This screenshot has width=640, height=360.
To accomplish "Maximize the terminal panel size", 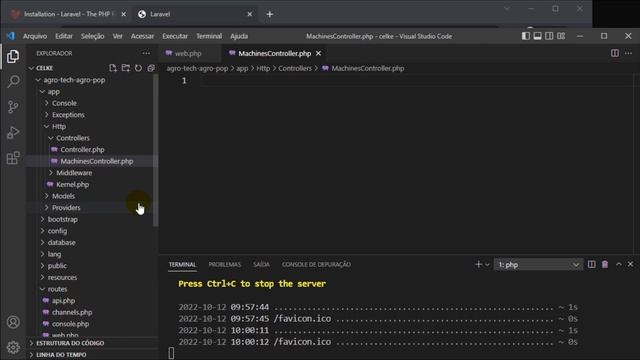I will pyautogui.click(x=619, y=264).
